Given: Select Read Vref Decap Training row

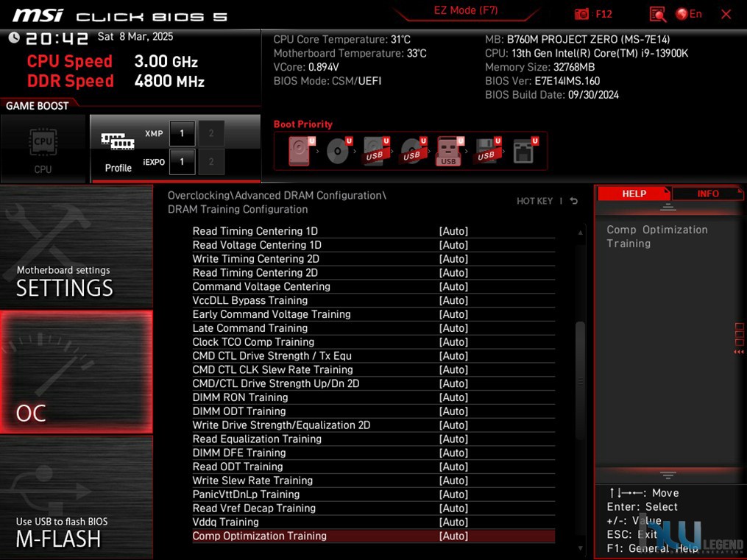Looking at the screenshot, I should pyautogui.click(x=374, y=508).
